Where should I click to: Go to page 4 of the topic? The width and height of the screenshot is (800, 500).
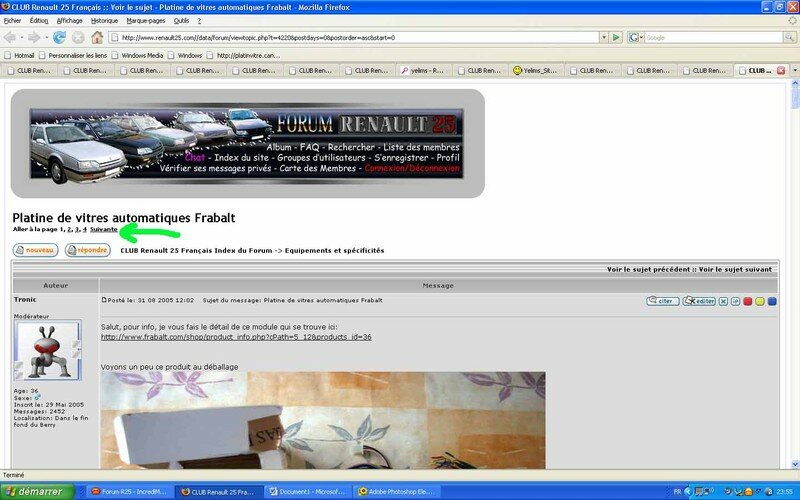coord(84,230)
